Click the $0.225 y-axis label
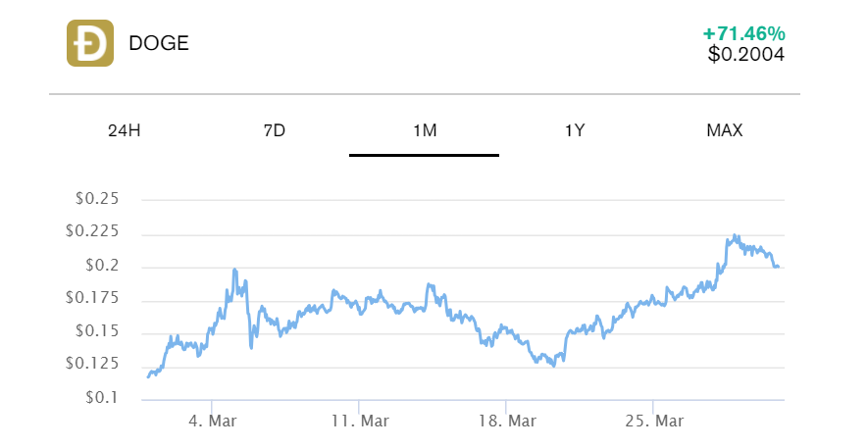The image size is (868, 448). [x=92, y=231]
